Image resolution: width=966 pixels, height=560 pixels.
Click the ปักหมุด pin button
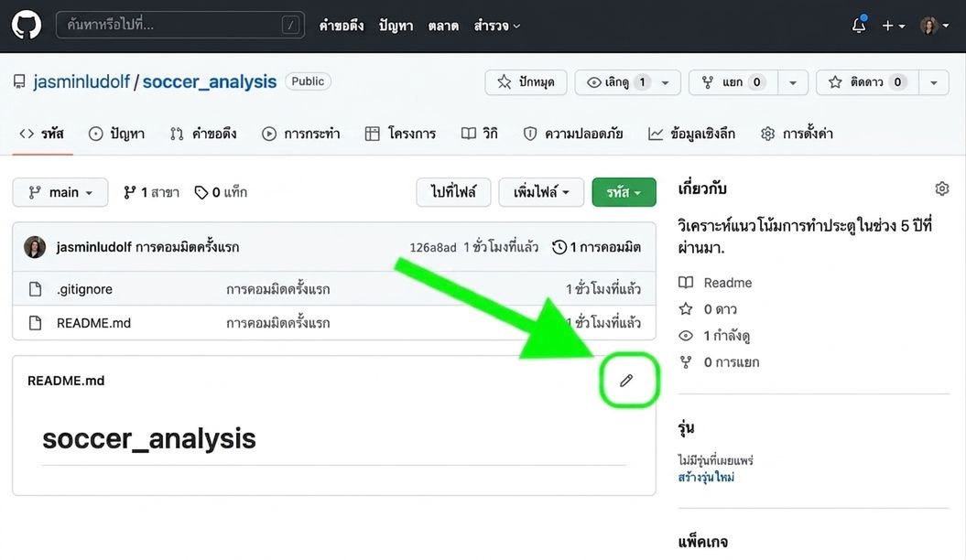coord(526,82)
